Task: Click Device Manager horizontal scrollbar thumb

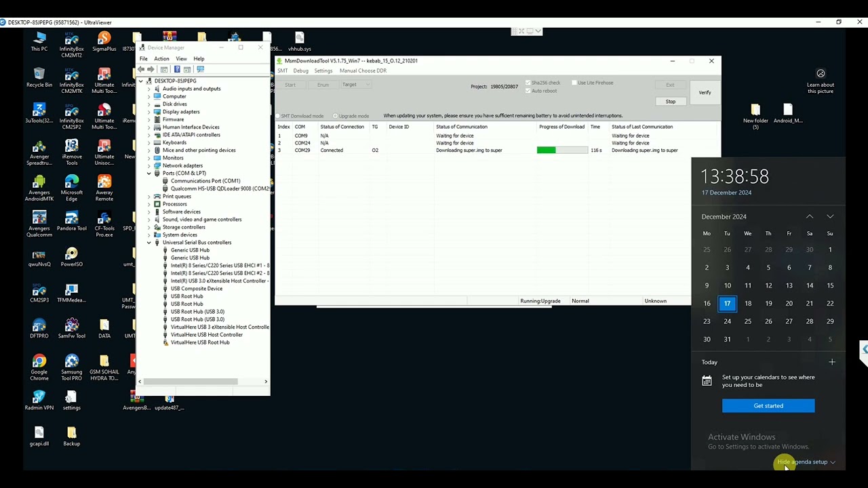Action: 191,382
